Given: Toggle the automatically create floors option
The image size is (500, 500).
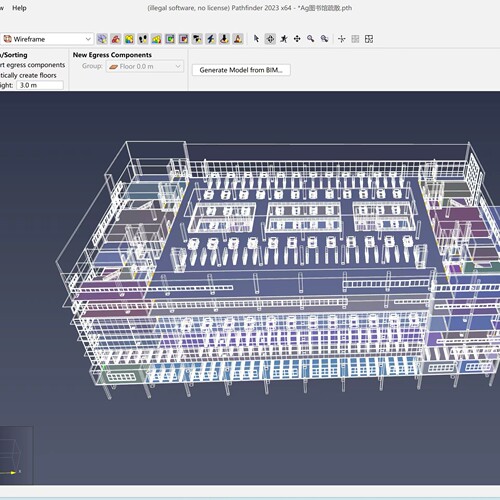Looking at the screenshot, I should tap(28, 75).
